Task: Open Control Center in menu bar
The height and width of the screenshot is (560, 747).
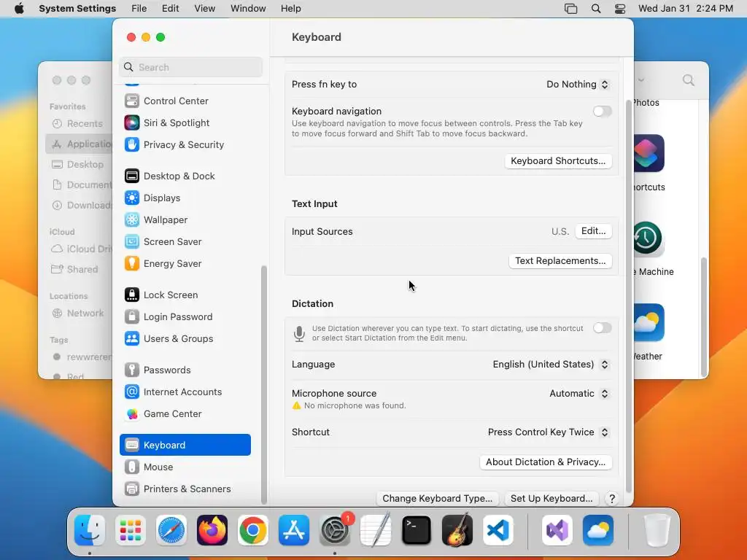Action: (620, 9)
